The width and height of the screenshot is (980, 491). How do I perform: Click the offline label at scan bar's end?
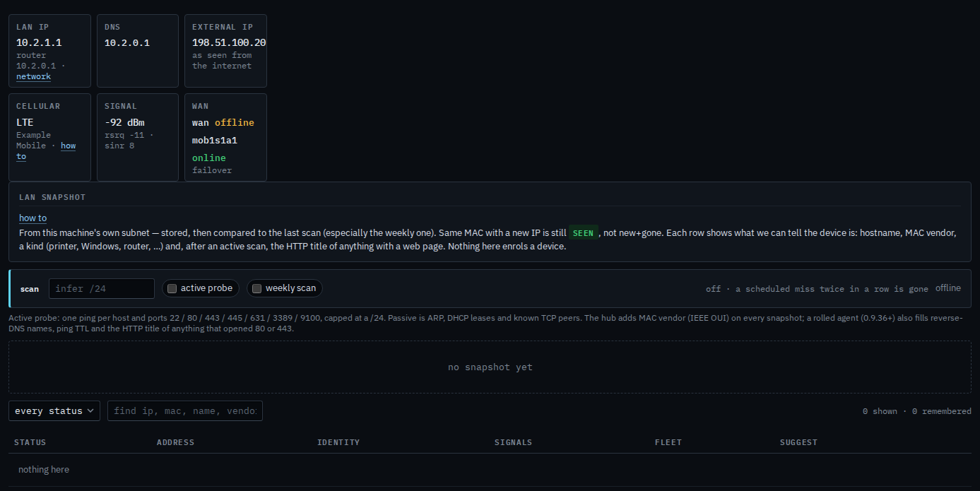point(948,288)
